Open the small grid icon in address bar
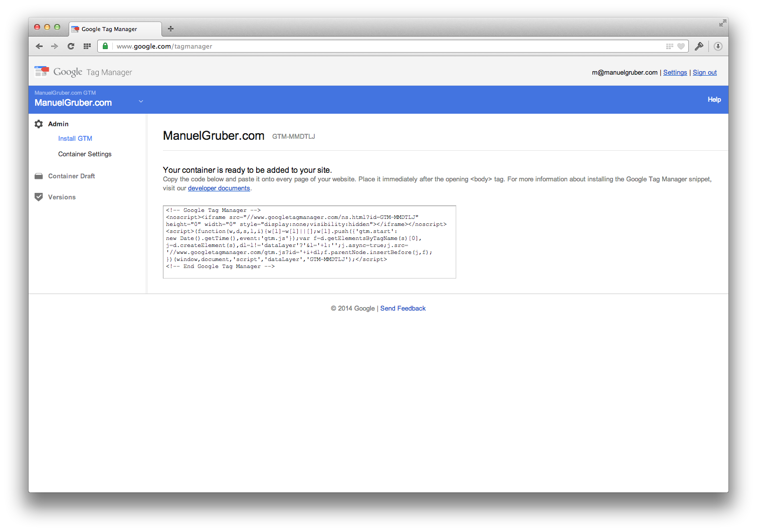This screenshot has width=757, height=532. point(670,46)
